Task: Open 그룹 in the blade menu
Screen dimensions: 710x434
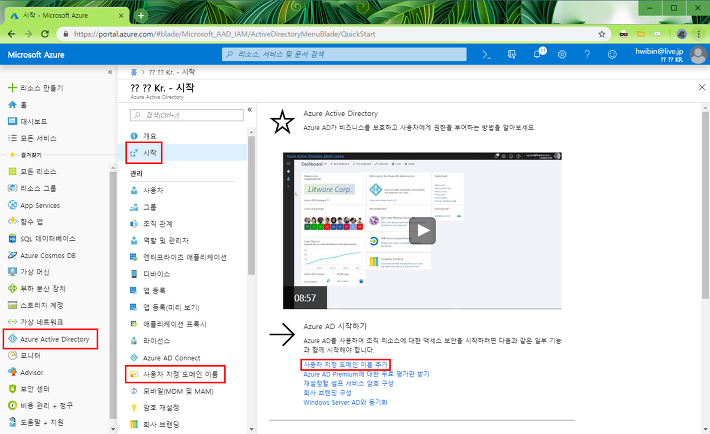Action: [x=143, y=207]
